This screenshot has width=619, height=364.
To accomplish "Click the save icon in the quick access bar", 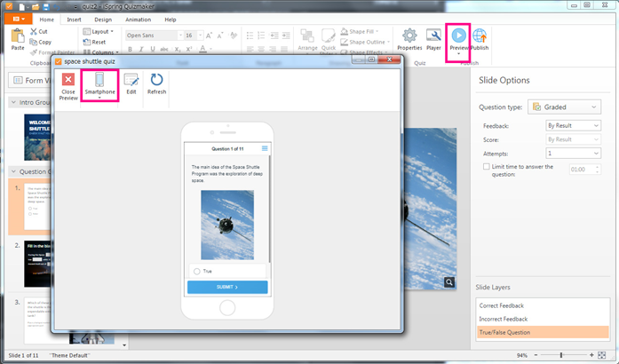I will tap(46, 6).
